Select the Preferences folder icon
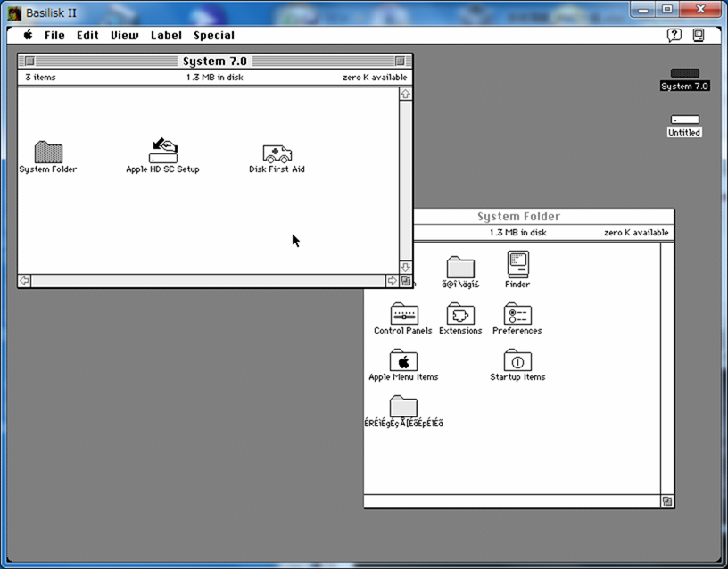This screenshot has height=569, width=728. (517, 314)
